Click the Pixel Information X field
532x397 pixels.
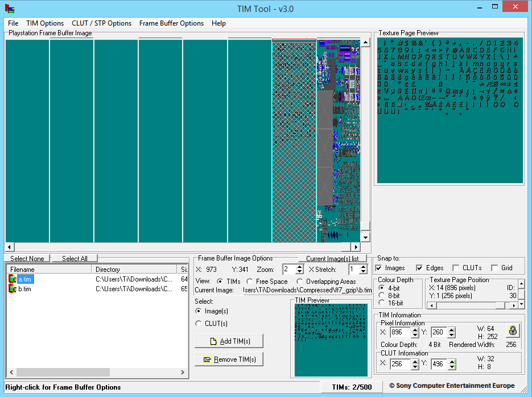(x=401, y=332)
